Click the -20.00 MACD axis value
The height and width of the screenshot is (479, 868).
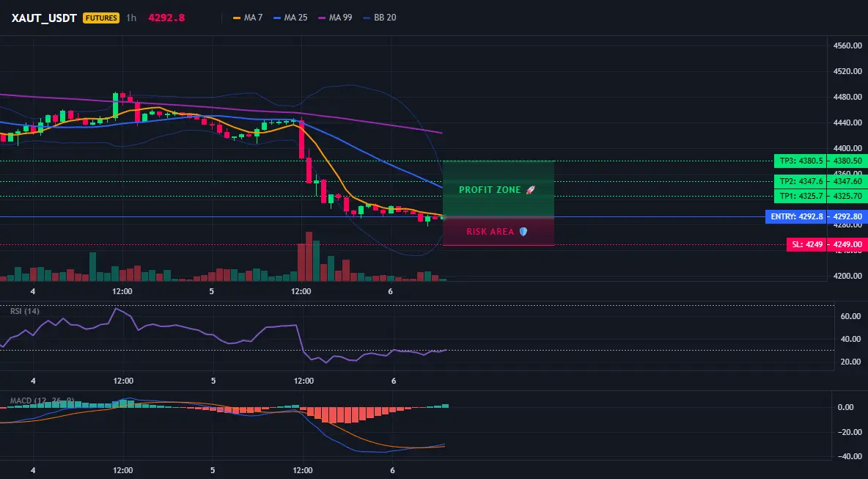coord(849,432)
